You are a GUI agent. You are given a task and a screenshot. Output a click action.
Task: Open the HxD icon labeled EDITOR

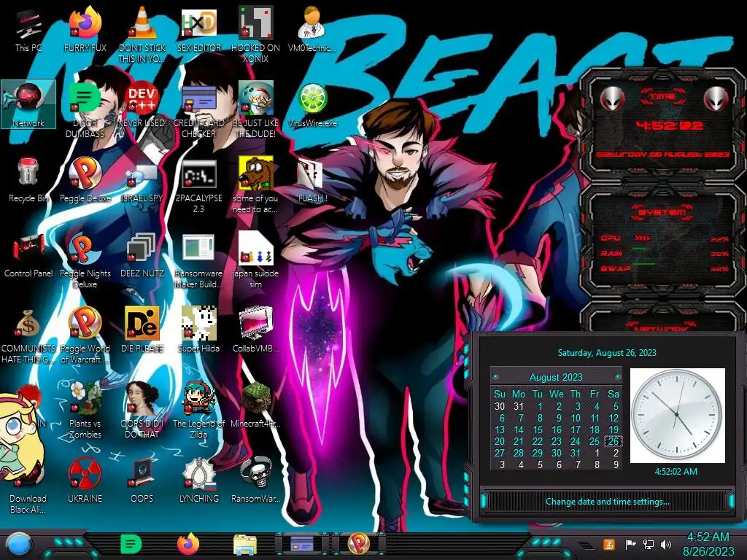(x=198, y=31)
